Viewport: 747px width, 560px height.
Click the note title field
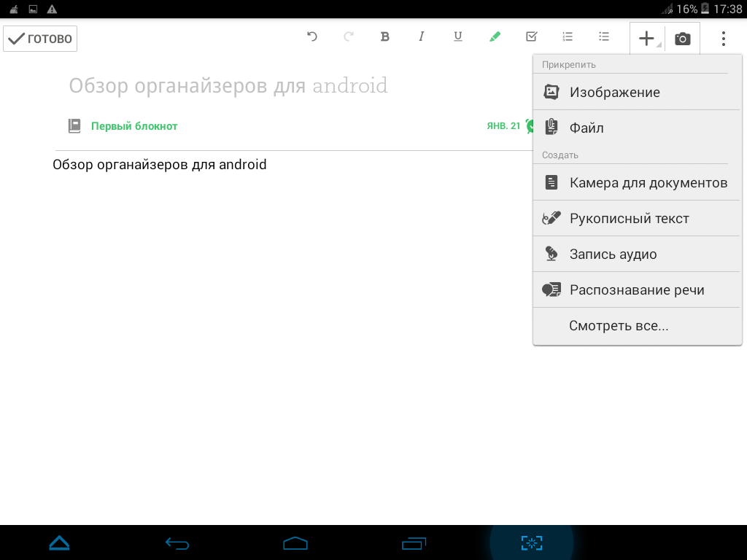pos(228,86)
